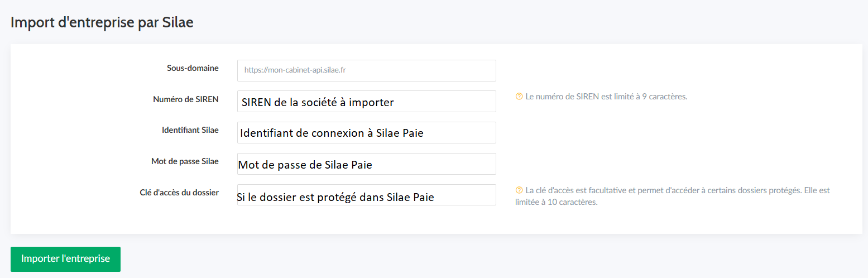Click the 'limitée à 10 caractères' hint line
Viewport: 868px width, 278px height.
pyautogui.click(x=557, y=202)
